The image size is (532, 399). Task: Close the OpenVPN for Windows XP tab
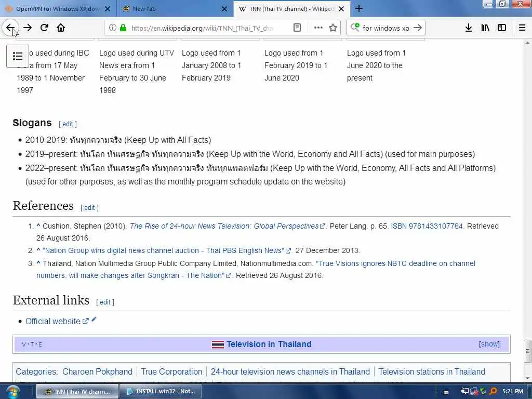(108, 9)
